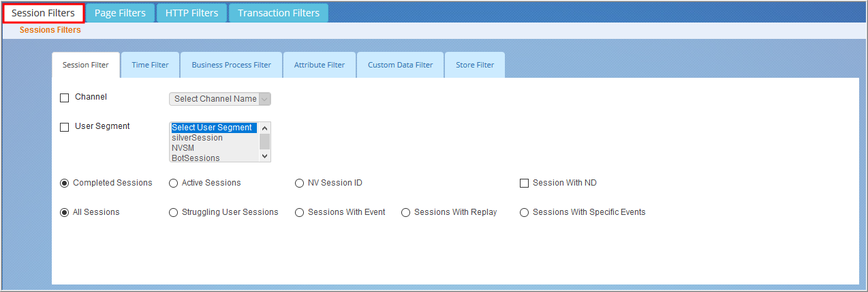Open Business Process Filter sub-tab
Image resolution: width=868 pixels, height=292 pixels.
[x=231, y=65]
